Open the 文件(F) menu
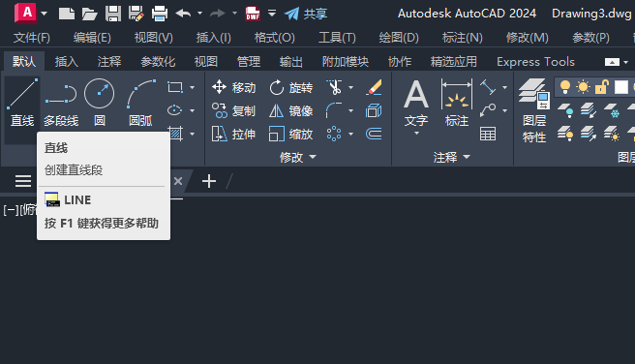 point(32,38)
